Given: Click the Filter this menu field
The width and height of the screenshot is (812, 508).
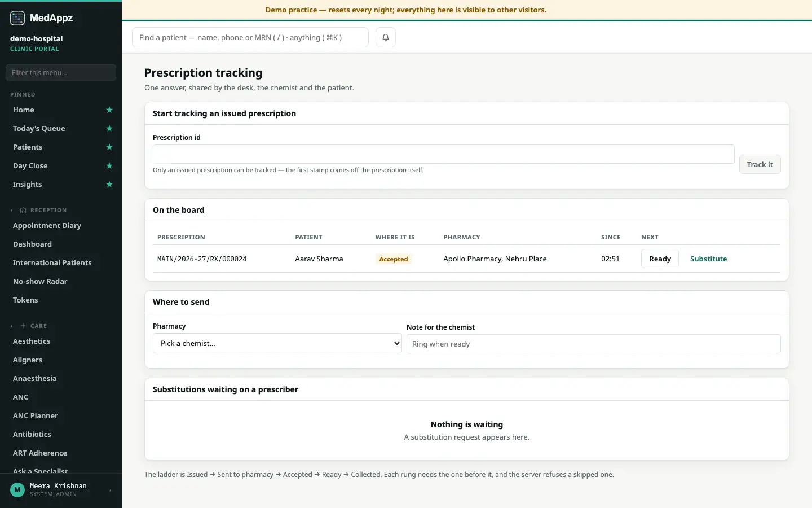Looking at the screenshot, I should click(x=61, y=72).
